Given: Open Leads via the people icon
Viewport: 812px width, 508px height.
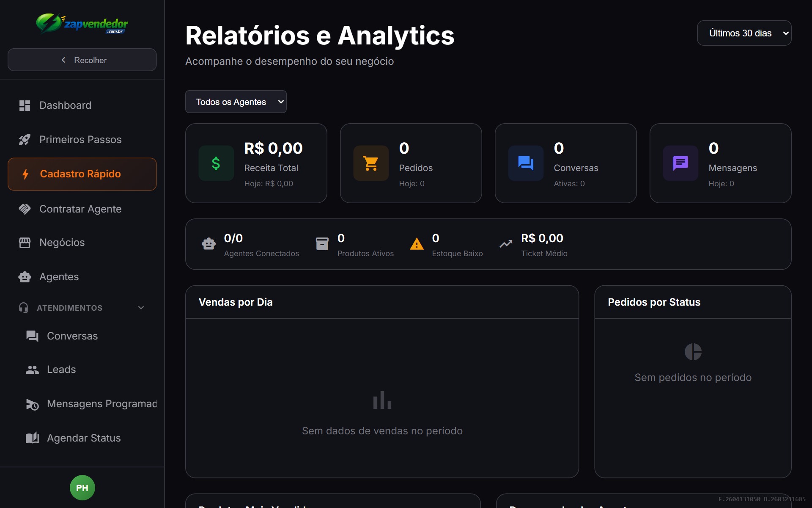Looking at the screenshot, I should click(x=32, y=369).
